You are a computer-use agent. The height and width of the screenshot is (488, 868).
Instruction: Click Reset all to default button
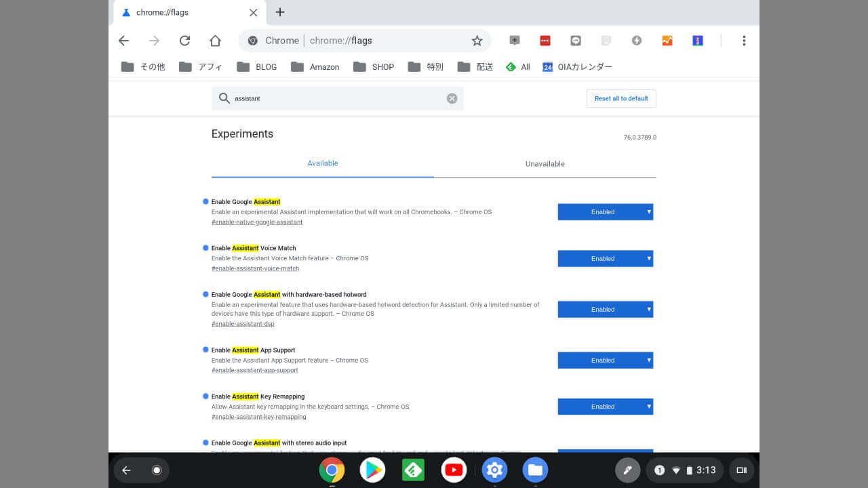tap(620, 98)
